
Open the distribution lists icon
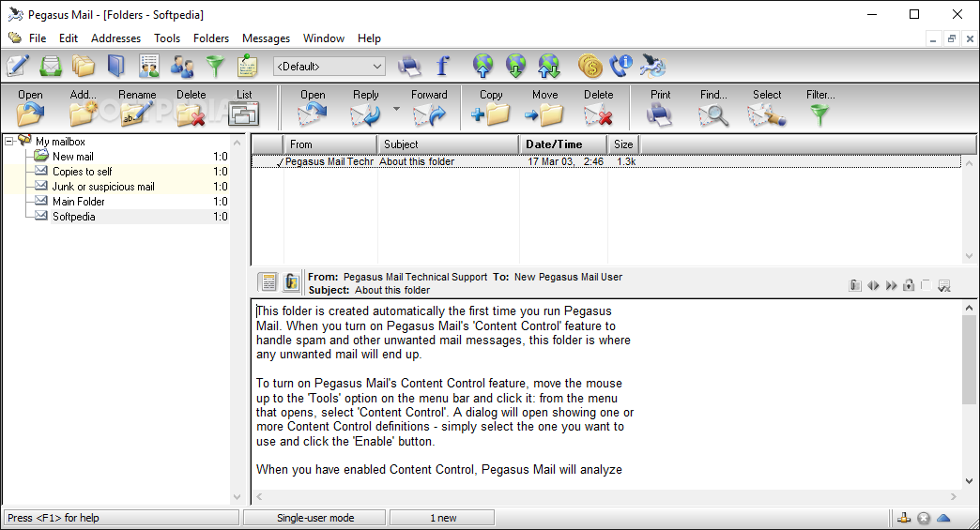point(148,66)
